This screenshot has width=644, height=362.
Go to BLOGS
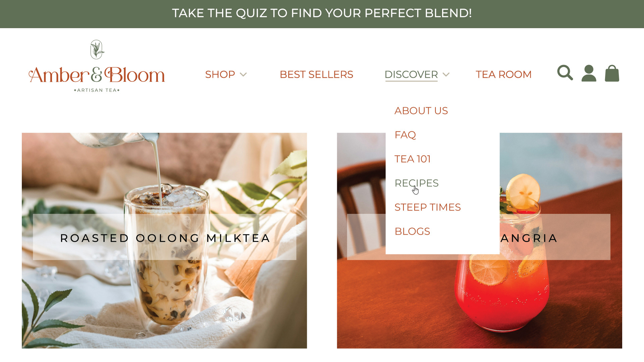412,231
